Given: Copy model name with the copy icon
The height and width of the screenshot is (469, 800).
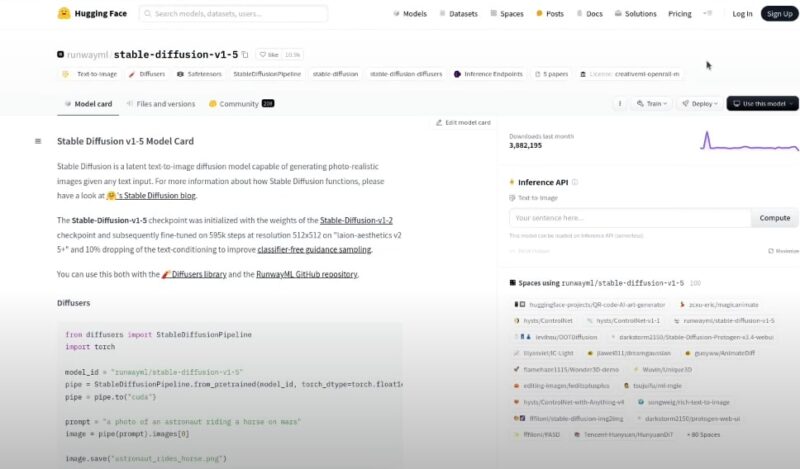Looking at the screenshot, I should (x=247, y=54).
